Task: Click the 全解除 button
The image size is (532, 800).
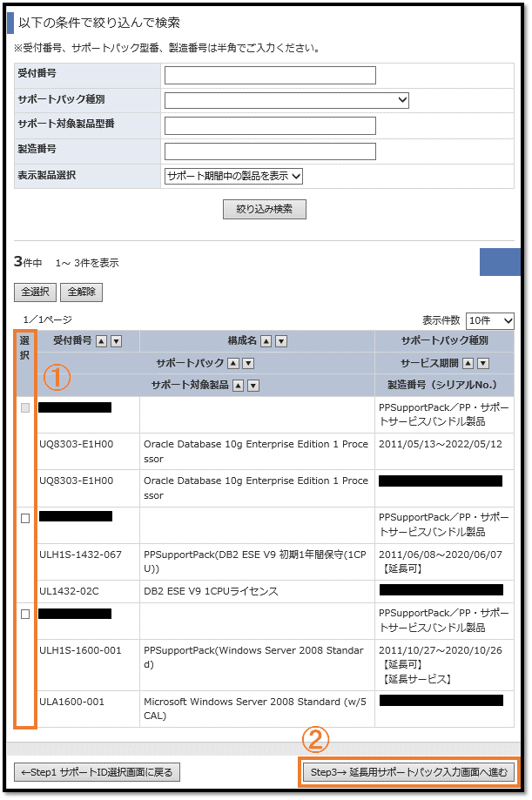Action: click(81, 292)
